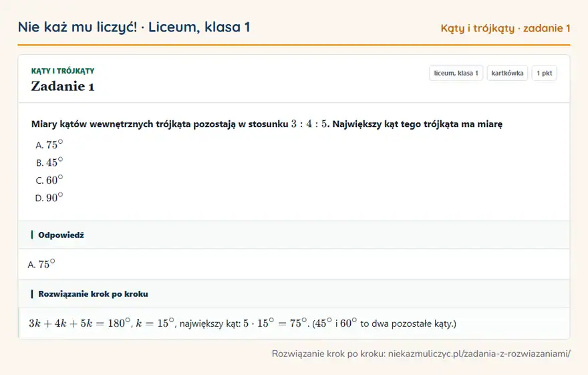Select answer option D. 90°
Image resolution: width=588 pixels, height=375 pixels.
pos(49,197)
